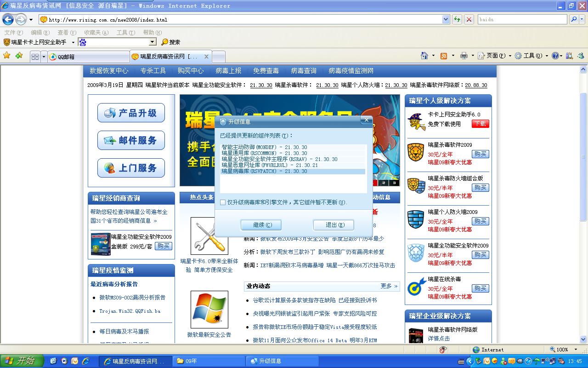Click the witch-hat 卡卡上网安全助手 icon

[x=416, y=121]
